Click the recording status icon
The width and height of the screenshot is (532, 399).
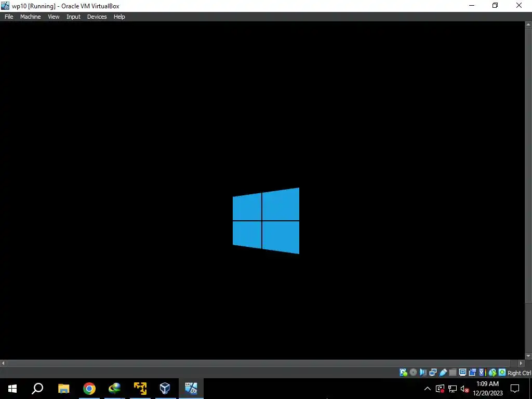472,373
